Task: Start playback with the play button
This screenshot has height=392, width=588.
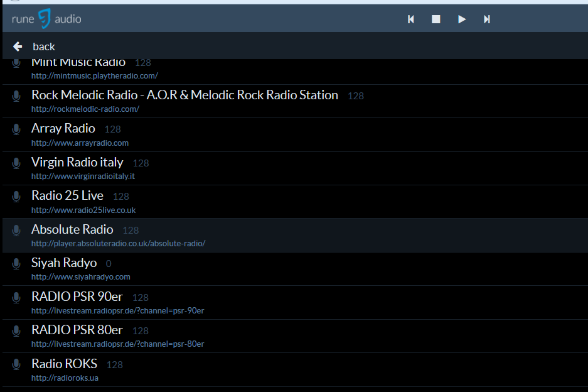Action: (x=462, y=19)
